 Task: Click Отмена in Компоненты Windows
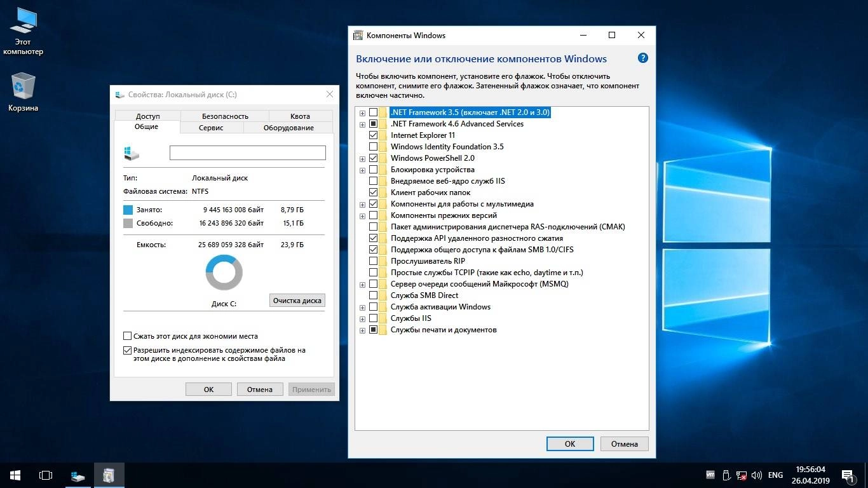pyautogui.click(x=625, y=444)
